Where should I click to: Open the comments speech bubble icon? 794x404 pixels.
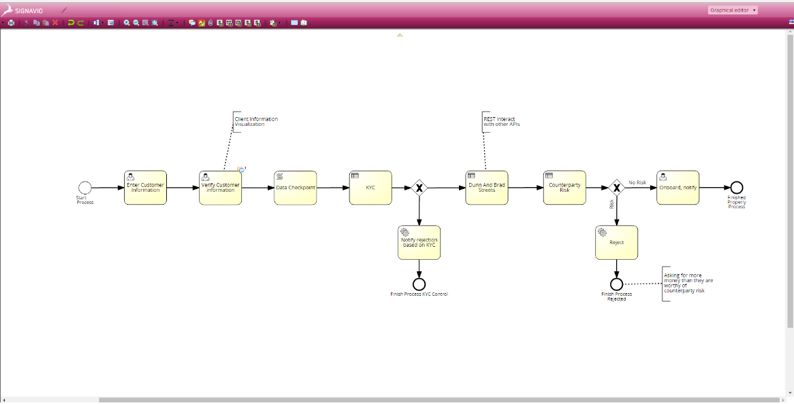(x=192, y=23)
